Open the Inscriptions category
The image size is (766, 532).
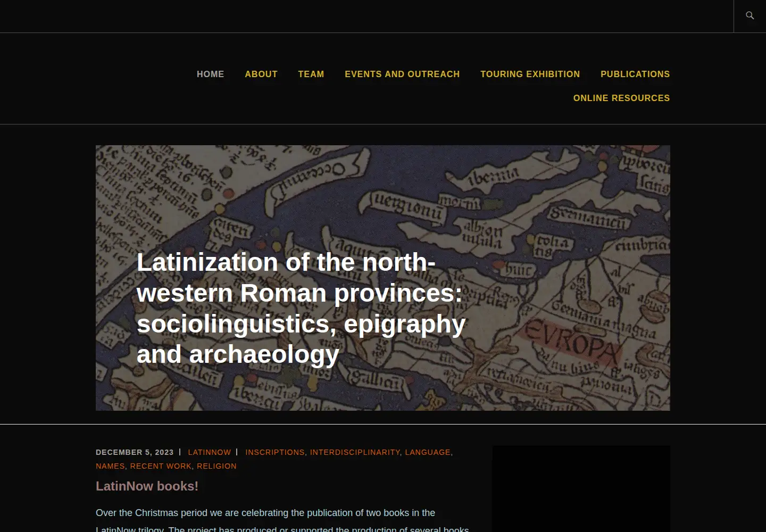(275, 452)
